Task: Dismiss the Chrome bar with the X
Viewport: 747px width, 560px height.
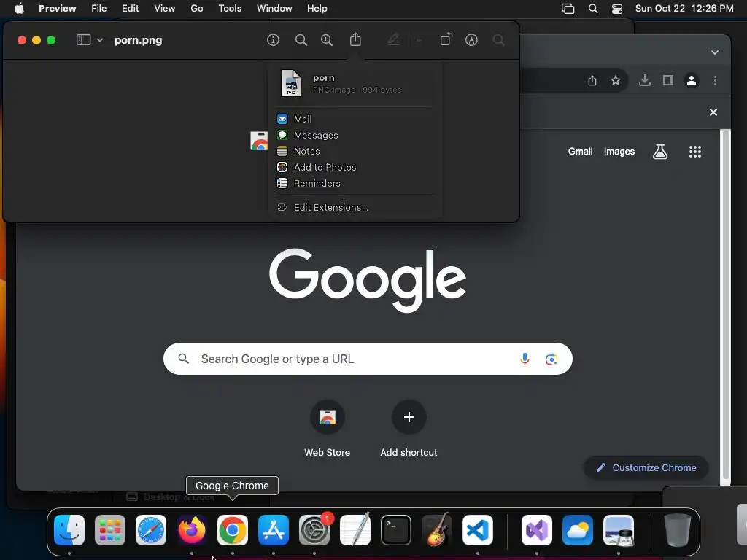Action: click(x=713, y=112)
